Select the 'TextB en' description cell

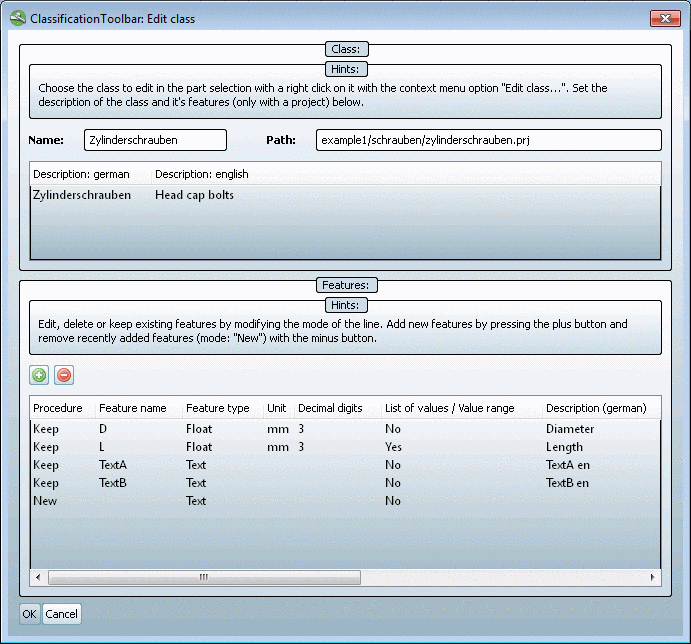click(x=568, y=483)
